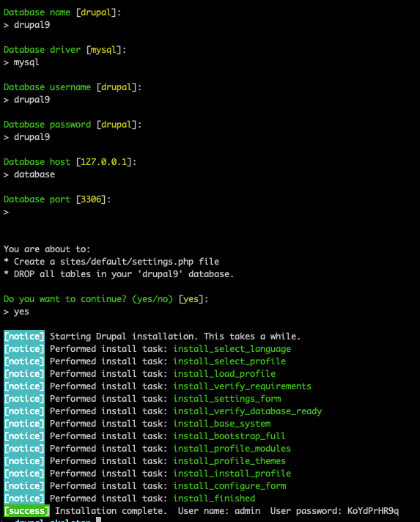Screen dimensions: 420x522
Task: Click the 'DROP all tables' warning line
Action: point(119,274)
